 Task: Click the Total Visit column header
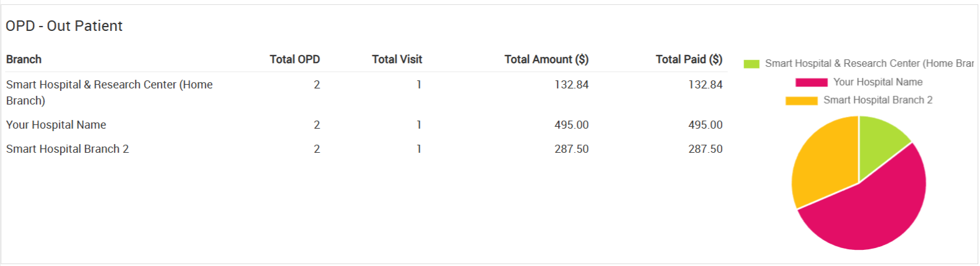coord(397,59)
